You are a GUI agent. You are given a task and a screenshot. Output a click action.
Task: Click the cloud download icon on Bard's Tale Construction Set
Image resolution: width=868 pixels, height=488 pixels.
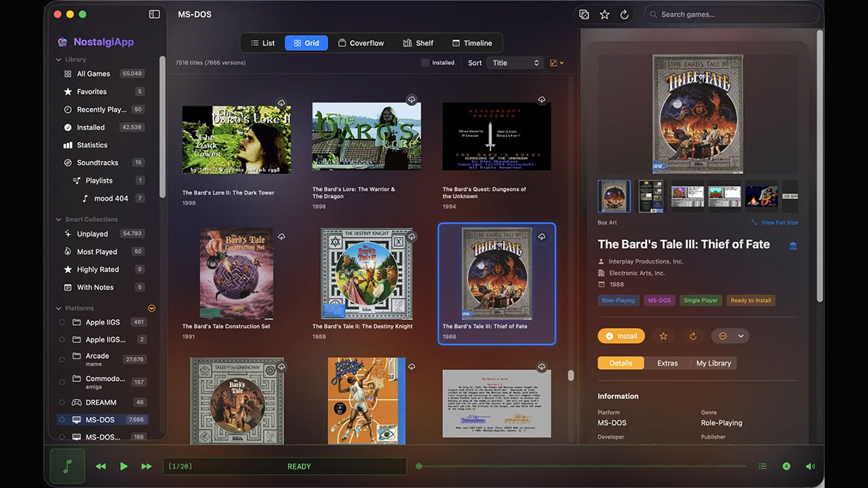281,237
